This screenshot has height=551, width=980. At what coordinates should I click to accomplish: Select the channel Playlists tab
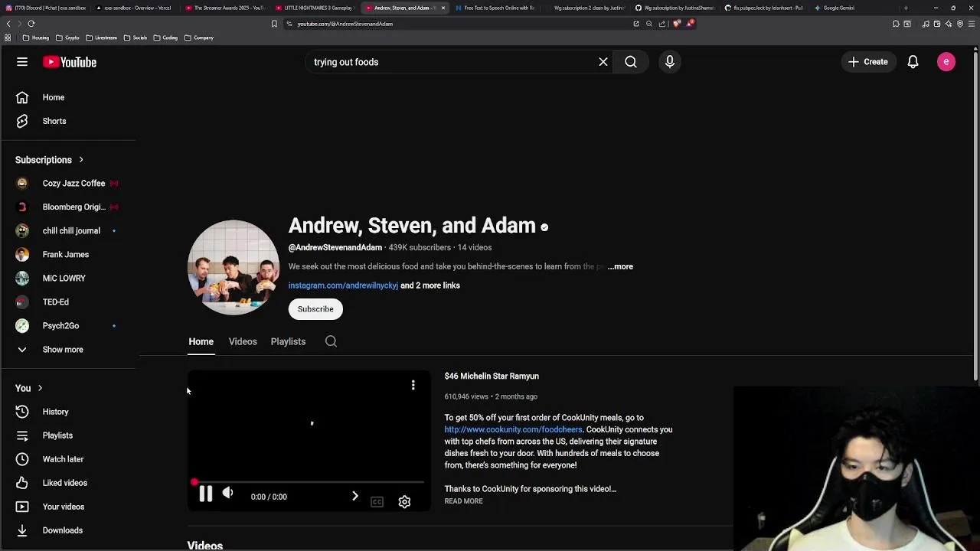(288, 342)
